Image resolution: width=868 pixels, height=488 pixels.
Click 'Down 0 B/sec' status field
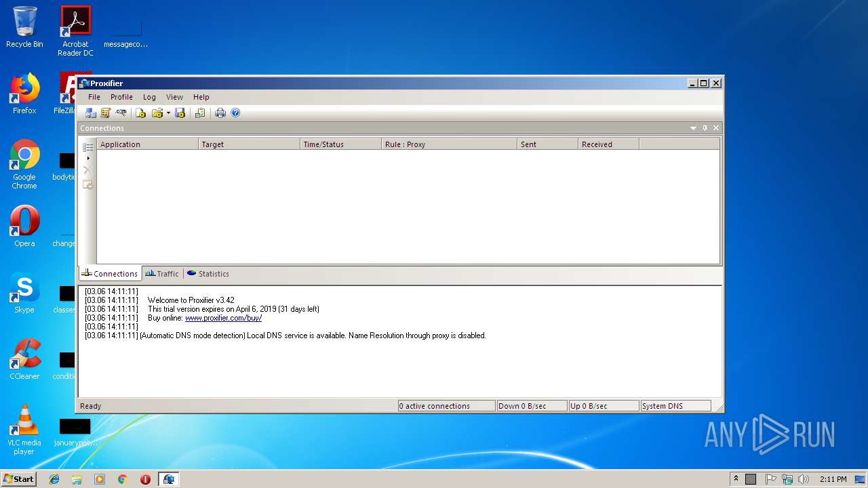tap(532, 406)
